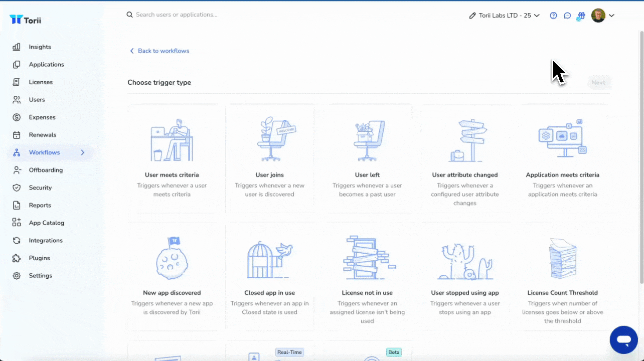
Task: Click the user avatar photo
Action: (x=598, y=16)
